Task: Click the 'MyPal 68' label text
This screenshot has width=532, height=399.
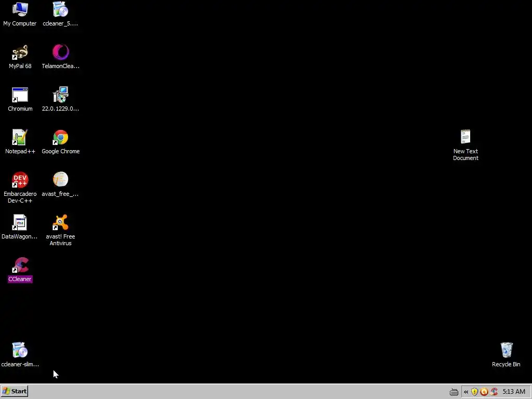Action: pyautogui.click(x=20, y=66)
